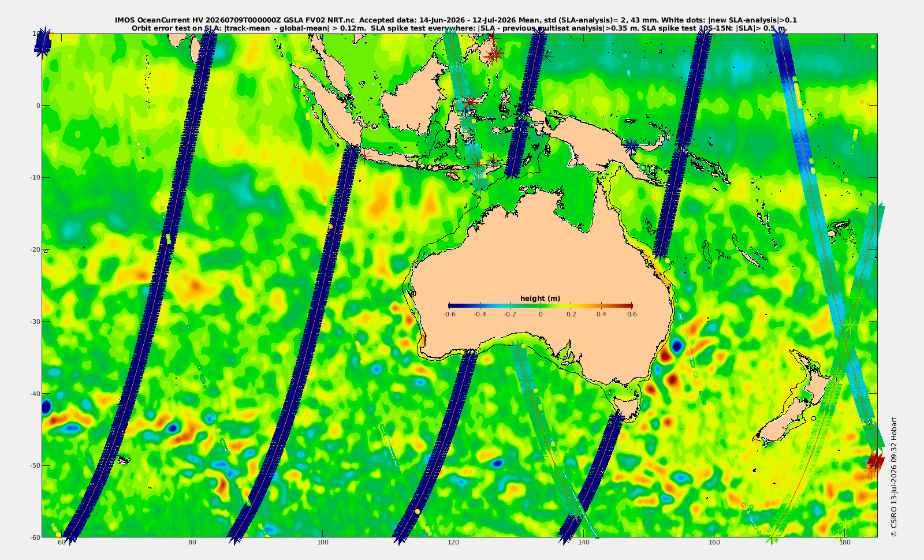Pick the latitude axis label '10'
The width and height of the screenshot is (924, 560).
coord(36,33)
